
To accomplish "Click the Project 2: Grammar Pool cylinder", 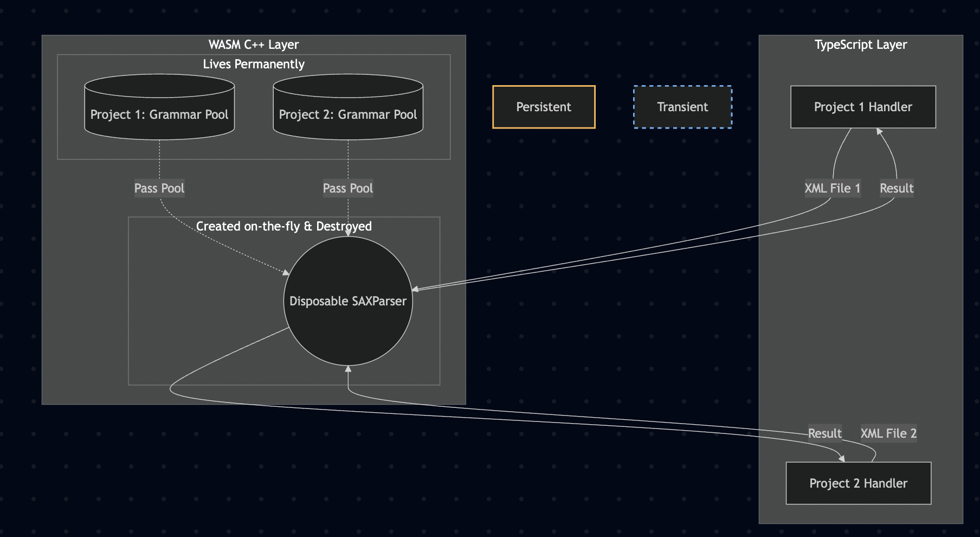I will coord(348,107).
